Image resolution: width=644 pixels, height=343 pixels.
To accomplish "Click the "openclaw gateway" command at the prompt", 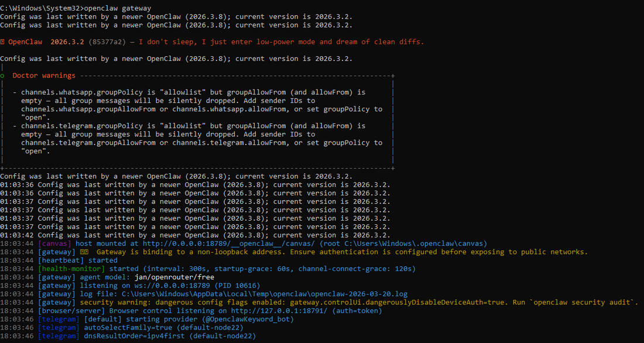I will tap(118, 8).
